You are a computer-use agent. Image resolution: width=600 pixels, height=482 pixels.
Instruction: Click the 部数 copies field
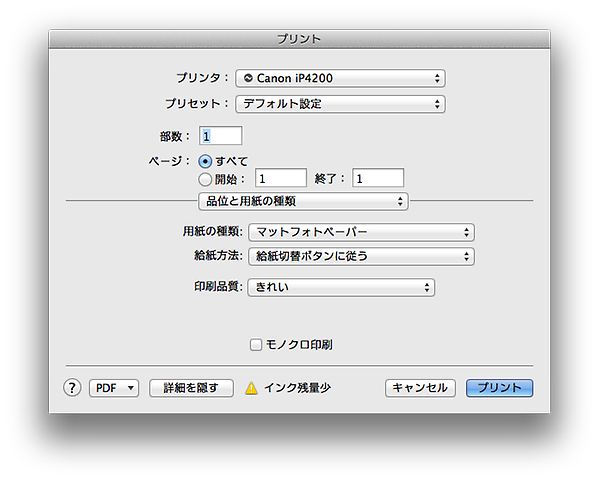click(220, 136)
